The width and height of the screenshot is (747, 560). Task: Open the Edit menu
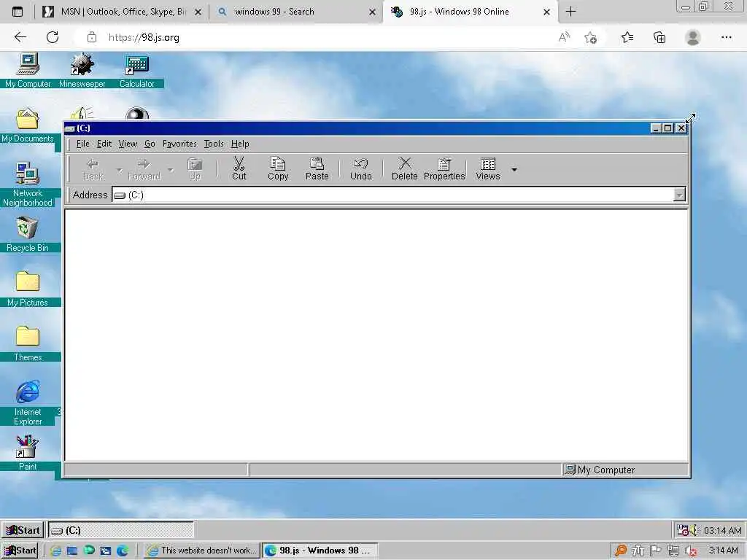point(104,144)
